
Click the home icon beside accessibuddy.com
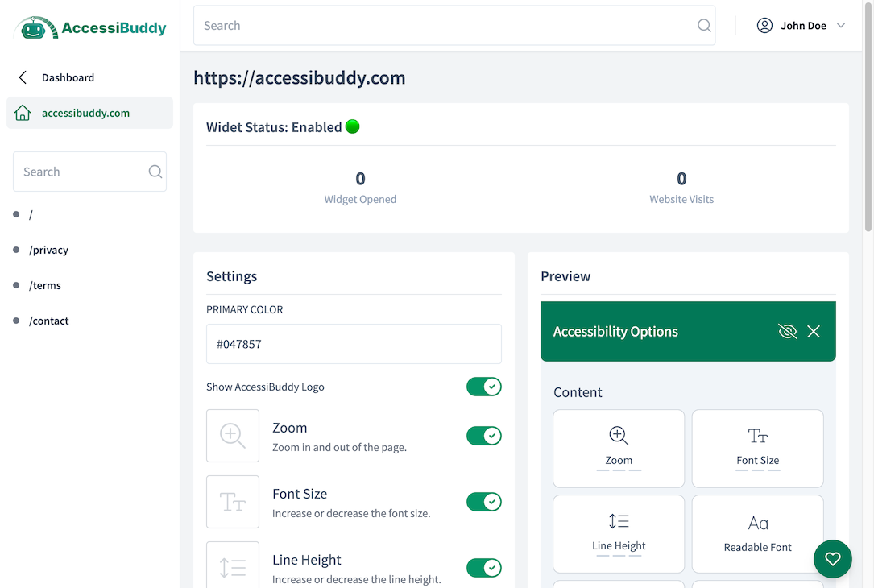[x=23, y=113]
